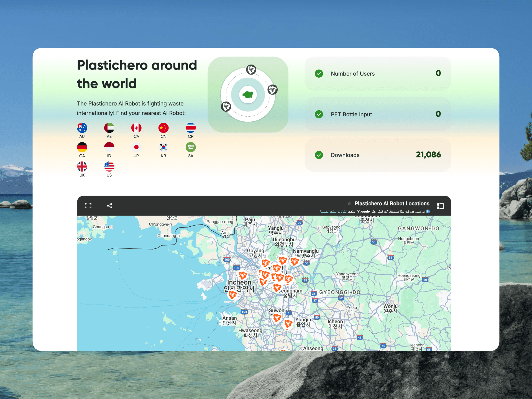Click the Saudi Arabia flag SA
Viewport: 532px width, 399px height.
(191, 147)
